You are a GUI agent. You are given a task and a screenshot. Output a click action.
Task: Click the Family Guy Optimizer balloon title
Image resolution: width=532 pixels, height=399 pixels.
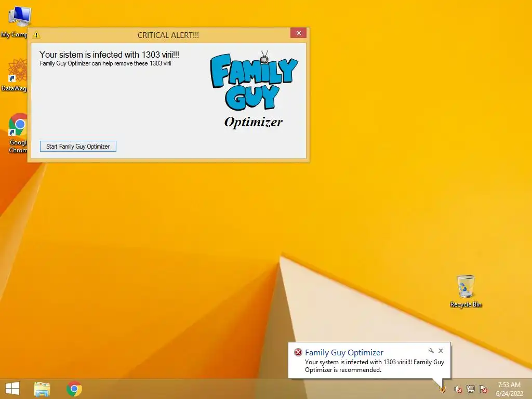click(x=344, y=353)
